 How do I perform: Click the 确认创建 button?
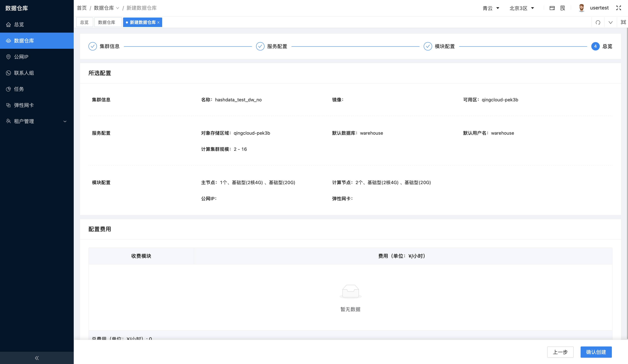click(596, 352)
